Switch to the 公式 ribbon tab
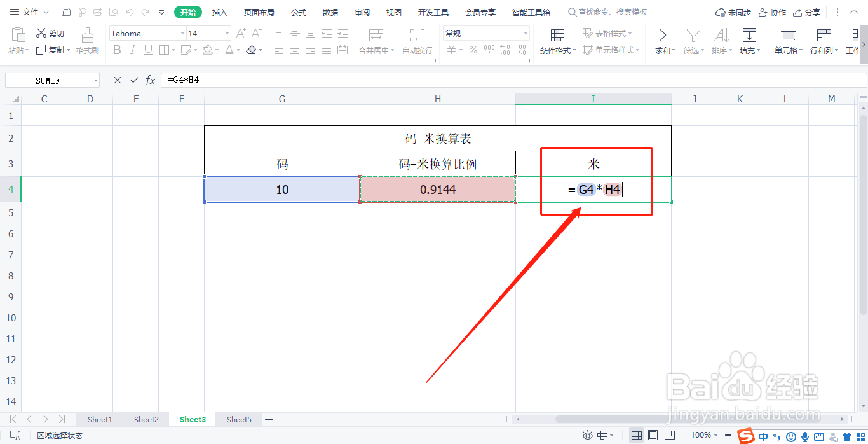Image resolution: width=868 pixels, height=444 pixels. pyautogui.click(x=298, y=11)
